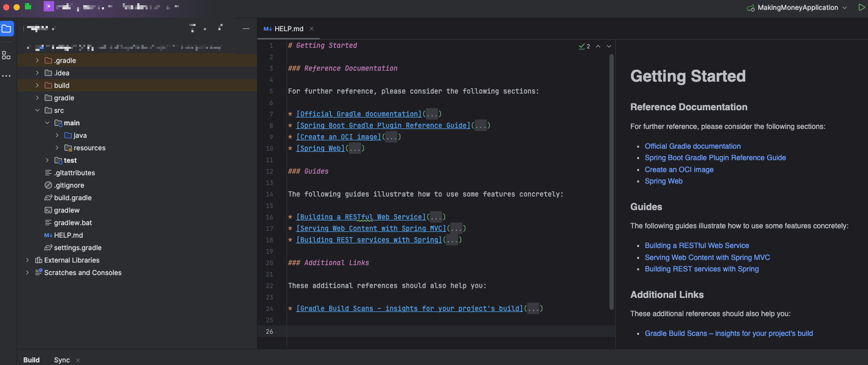Open Building REST services with Spring preview link
This screenshot has width=868, height=365.
pos(702,269)
